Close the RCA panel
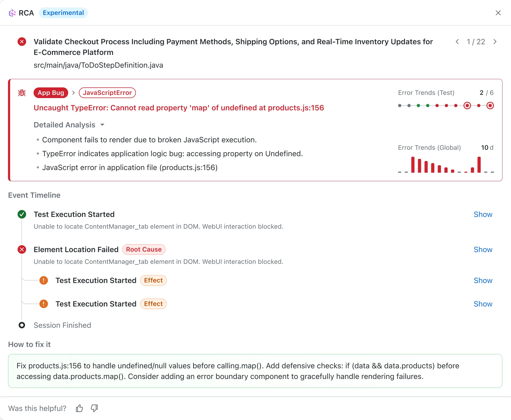511x420 pixels. [x=498, y=13]
